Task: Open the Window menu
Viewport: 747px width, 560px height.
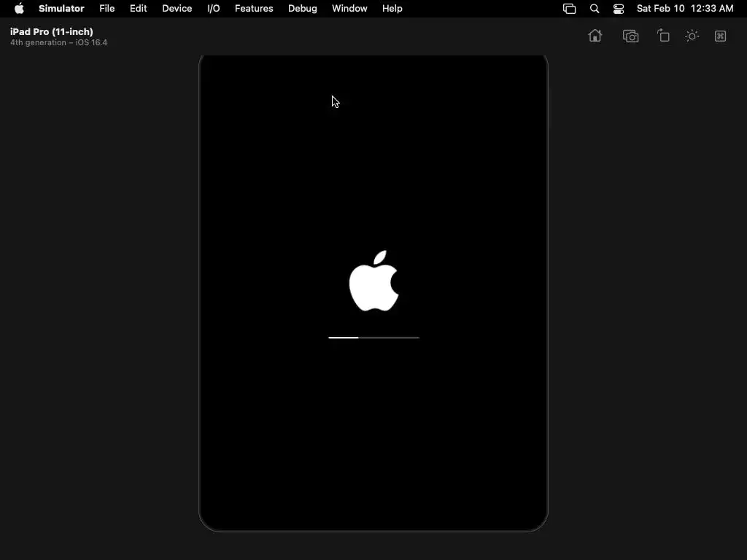Action: pyautogui.click(x=349, y=9)
